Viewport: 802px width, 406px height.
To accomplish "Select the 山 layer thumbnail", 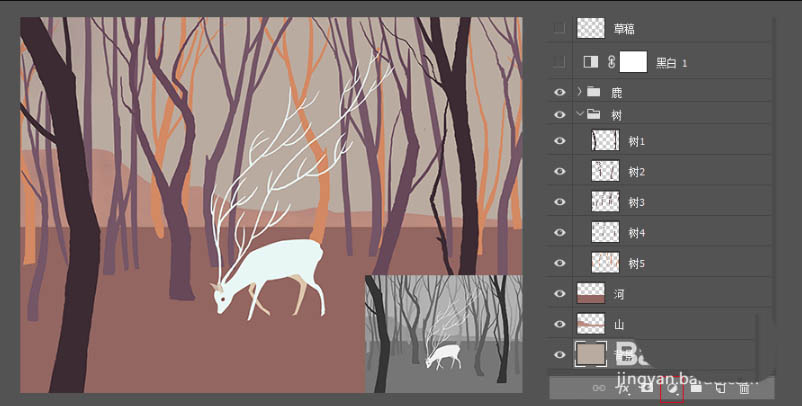I will tap(591, 324).
